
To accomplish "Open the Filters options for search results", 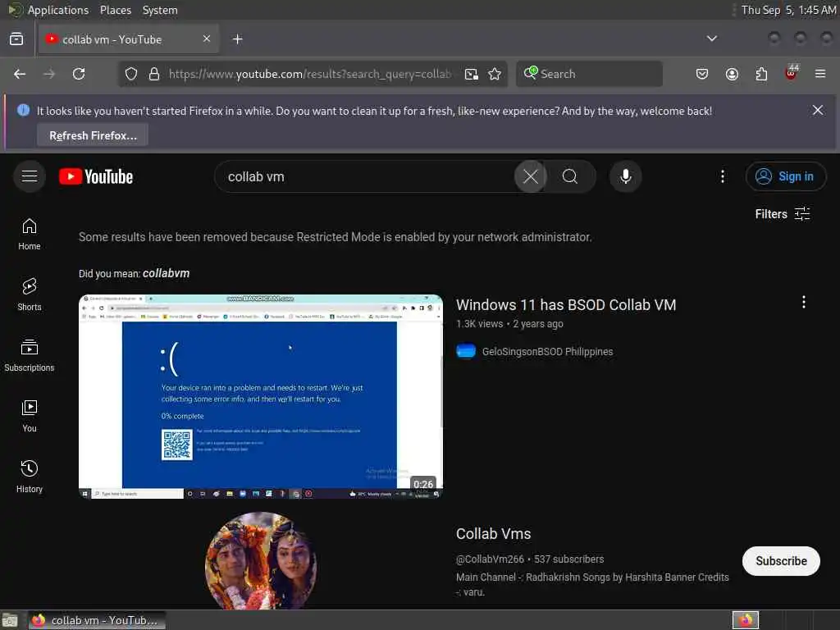I will coord(782,214).
